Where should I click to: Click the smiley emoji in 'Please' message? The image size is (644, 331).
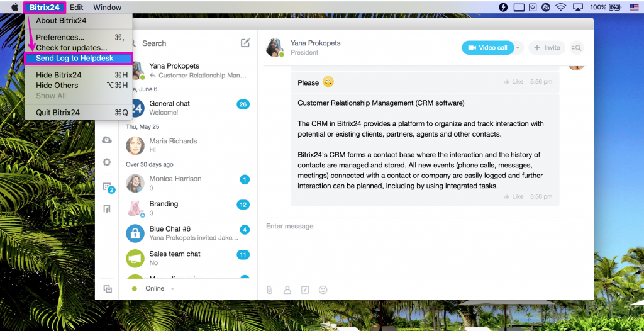tap(328, 81)
